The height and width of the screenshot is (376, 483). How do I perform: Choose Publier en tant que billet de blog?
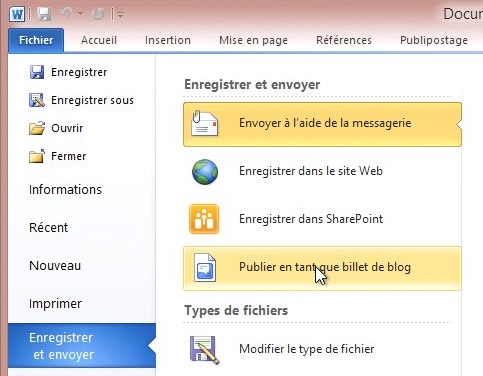pyautogui.click(x=322, y=269)
